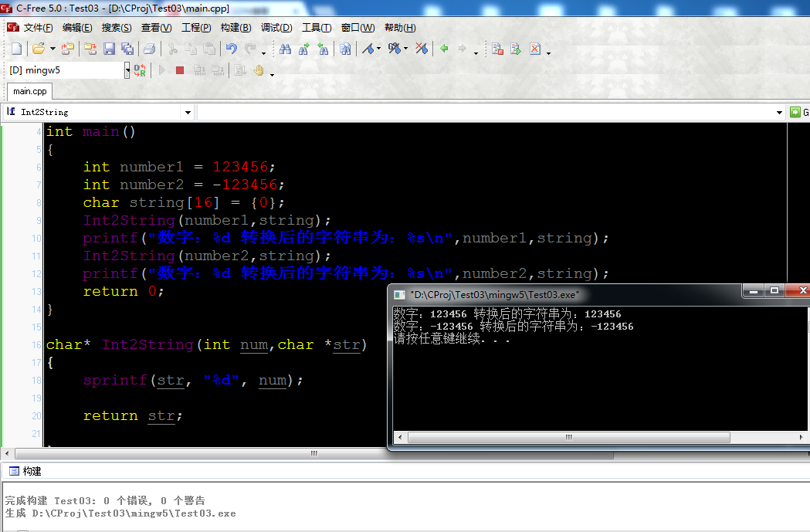The height and width of the screenshot is (532, 810).
Task: Click the D/R build configuration switch icon
Action: click(x=140, y=70)
